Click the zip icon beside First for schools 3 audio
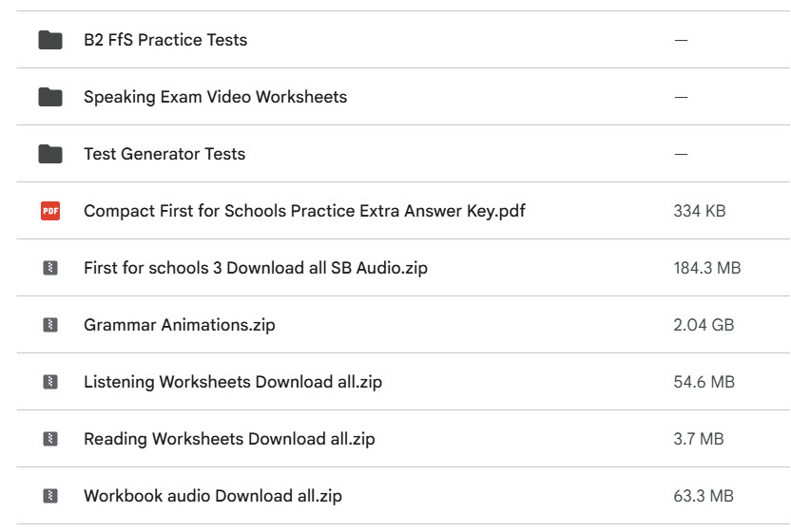791x532 pixels. (50, 268)
